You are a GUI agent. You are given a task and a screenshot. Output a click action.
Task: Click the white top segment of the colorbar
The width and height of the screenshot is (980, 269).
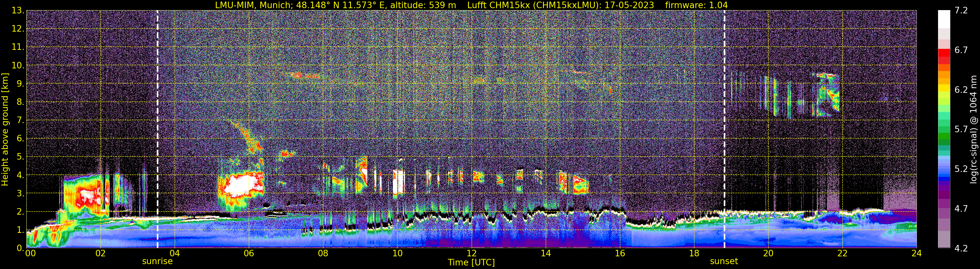pyautogui.click(x=944, y=19)
